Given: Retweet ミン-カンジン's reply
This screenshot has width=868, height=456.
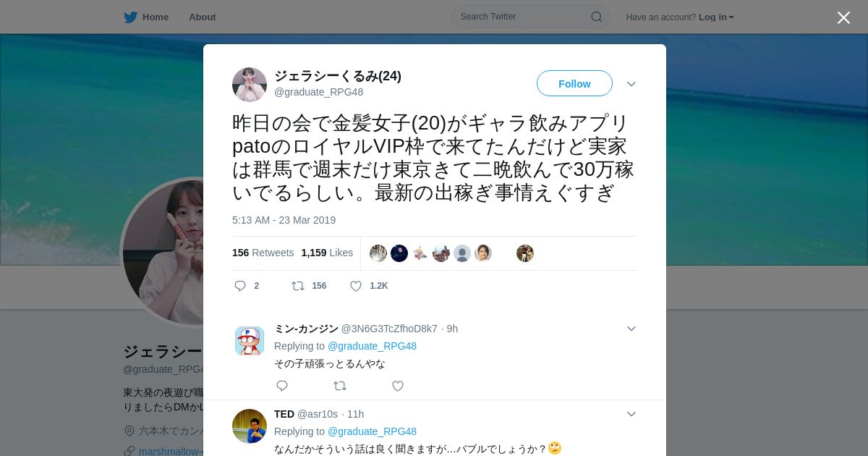Looking at the screenshot, I should tap(340, 386).
